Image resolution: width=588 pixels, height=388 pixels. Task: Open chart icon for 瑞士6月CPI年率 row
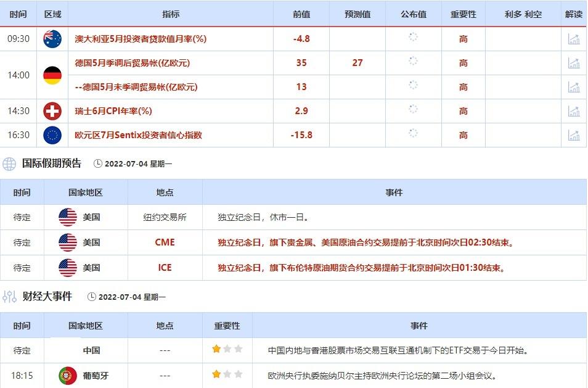pos(574,110)
